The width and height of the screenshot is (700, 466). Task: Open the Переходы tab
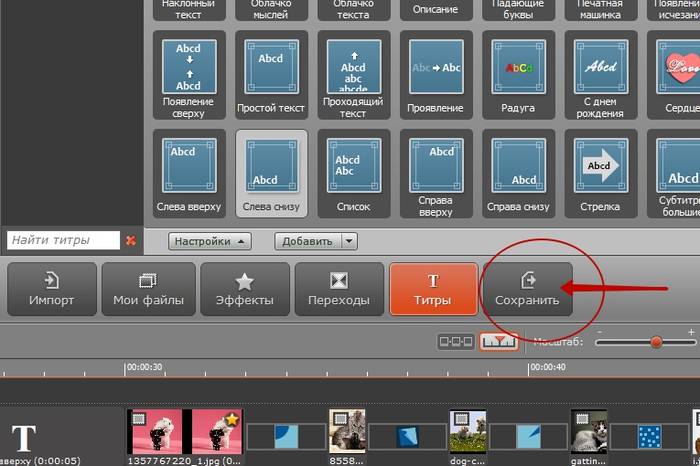[339, 289]
